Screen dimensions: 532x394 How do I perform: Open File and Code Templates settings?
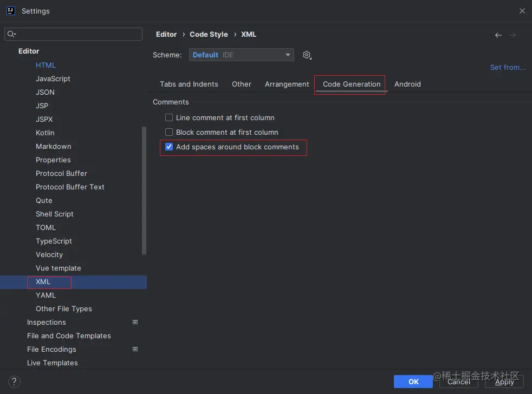pyautogui.click(x=69, y=336)
